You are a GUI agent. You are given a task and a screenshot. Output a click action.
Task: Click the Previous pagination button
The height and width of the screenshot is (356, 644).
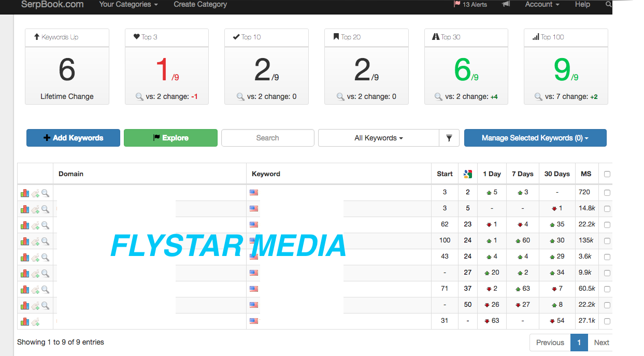(x=550, y=343)
